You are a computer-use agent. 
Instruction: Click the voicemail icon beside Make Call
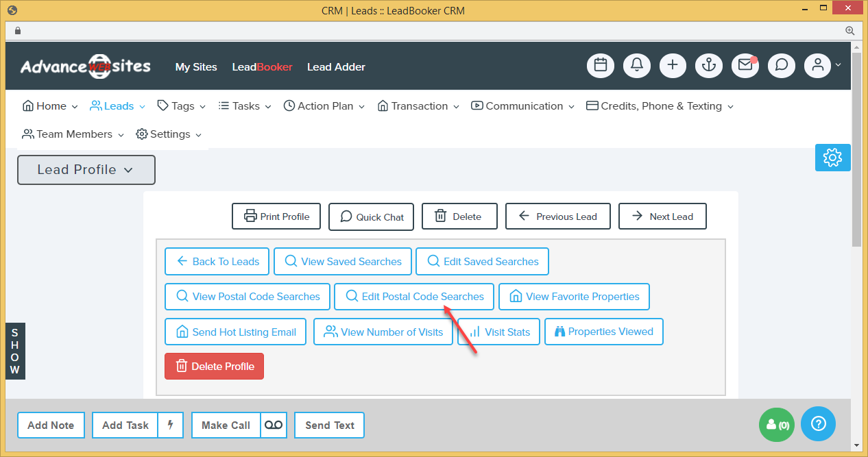coord(273,425)
